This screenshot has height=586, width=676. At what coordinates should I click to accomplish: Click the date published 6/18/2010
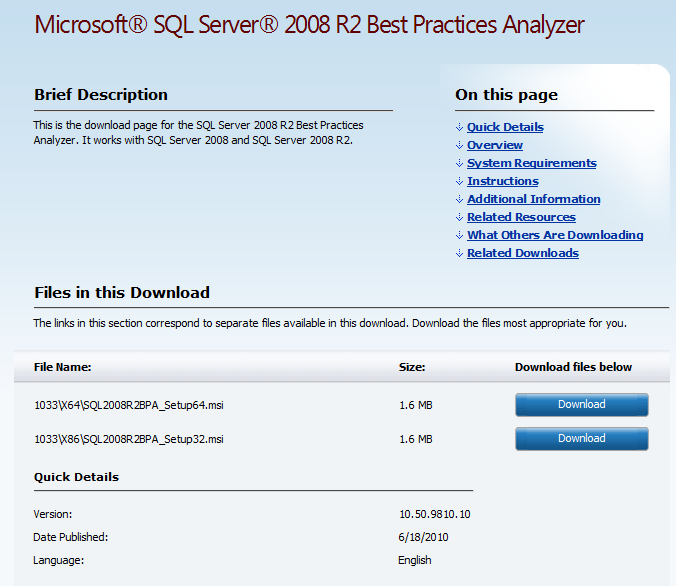(423, 537)
